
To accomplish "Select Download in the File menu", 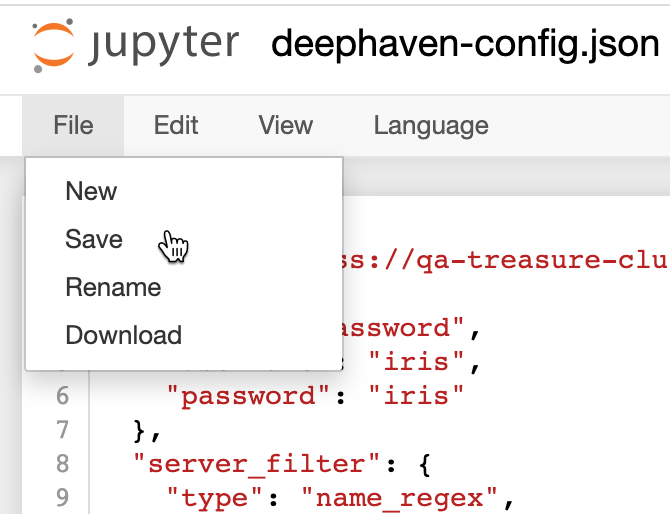I will click(123, 335).
